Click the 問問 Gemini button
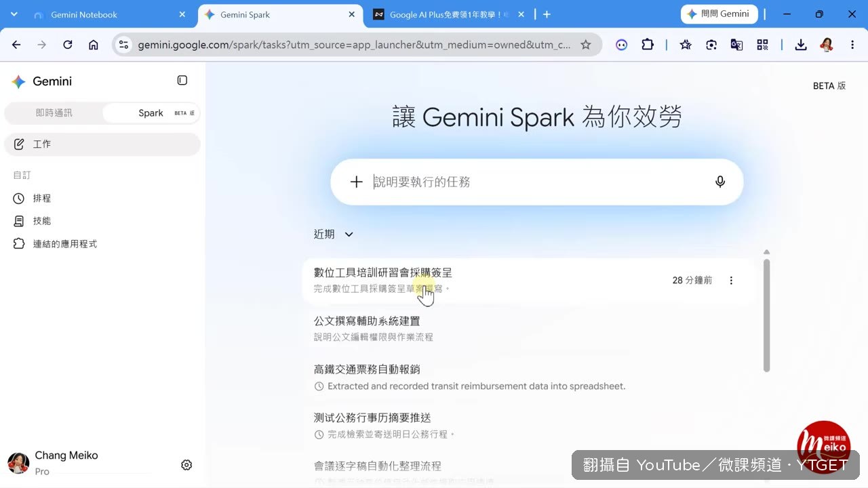This screenshot has width=868, height=488. coord(719,14)
